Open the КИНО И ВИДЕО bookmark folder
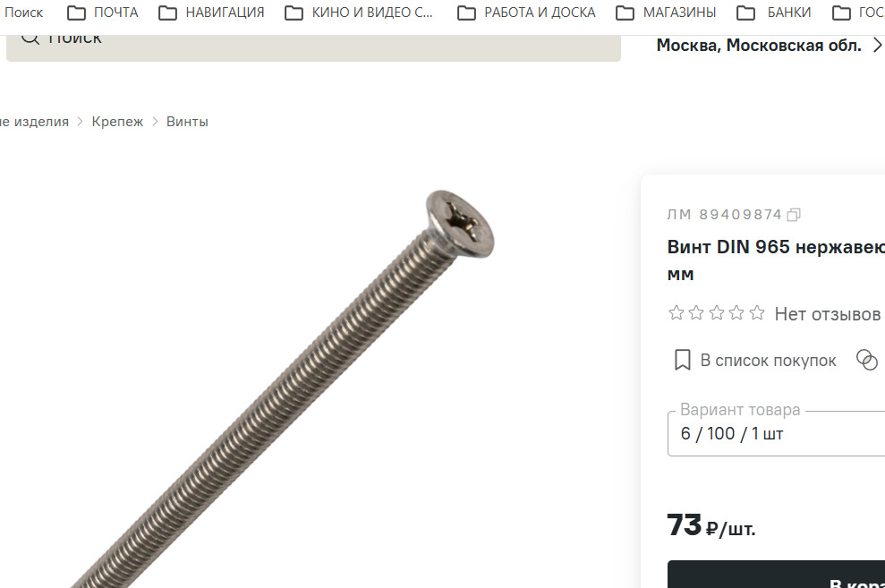This screenshot has width=885, height=588. coord(359,13)
